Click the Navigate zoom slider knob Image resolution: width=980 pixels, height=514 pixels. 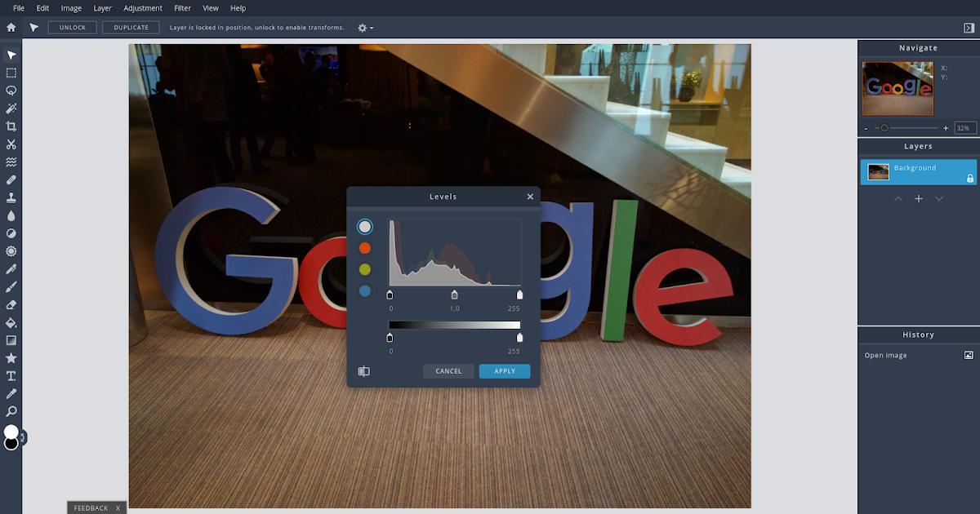point(884,128)
